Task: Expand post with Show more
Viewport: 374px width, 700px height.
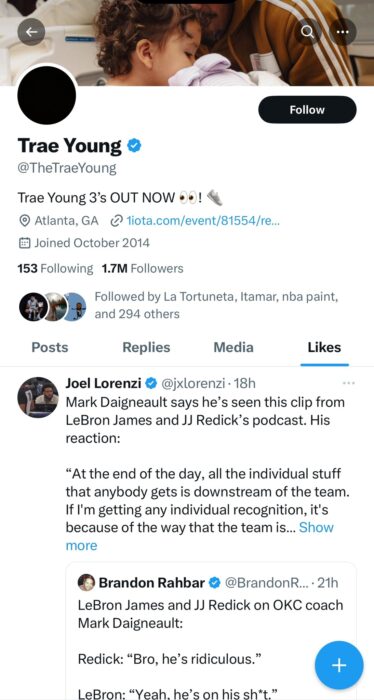Action: 199,537
